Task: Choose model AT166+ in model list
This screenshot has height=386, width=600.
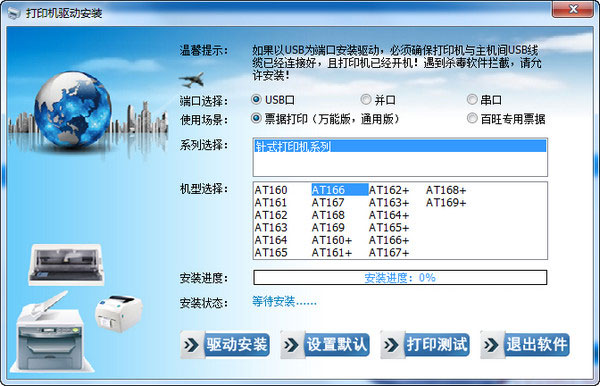Action: (389, 240)
